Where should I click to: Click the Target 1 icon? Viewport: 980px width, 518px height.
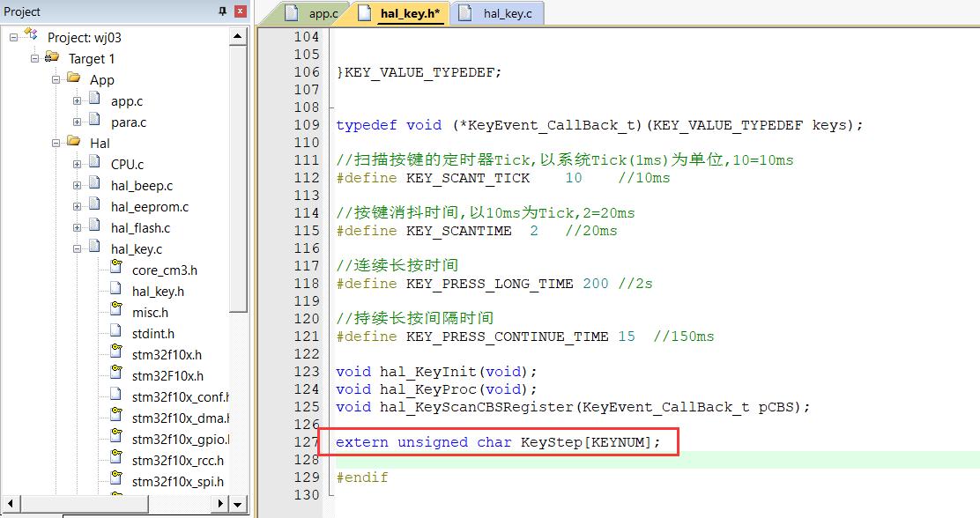52,57
